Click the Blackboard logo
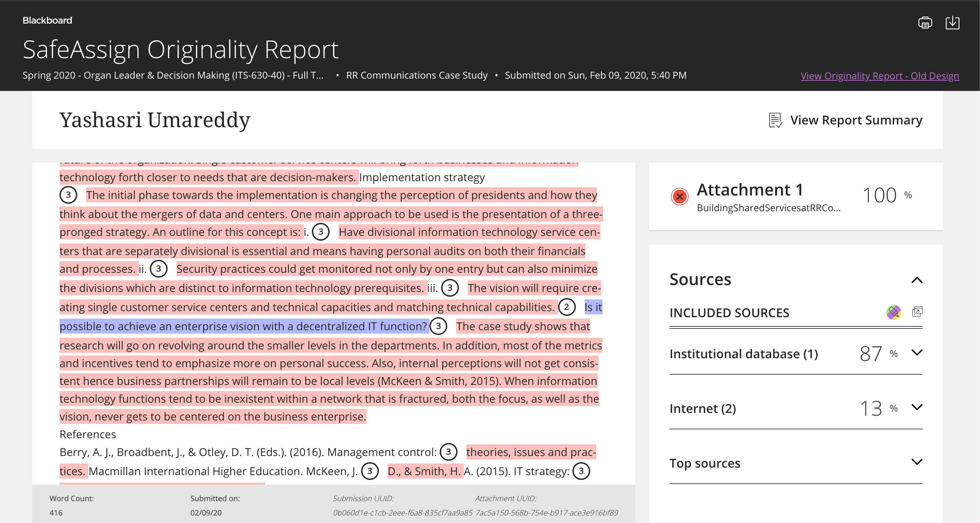Screen dimensions: 980x523 (48, 21)
